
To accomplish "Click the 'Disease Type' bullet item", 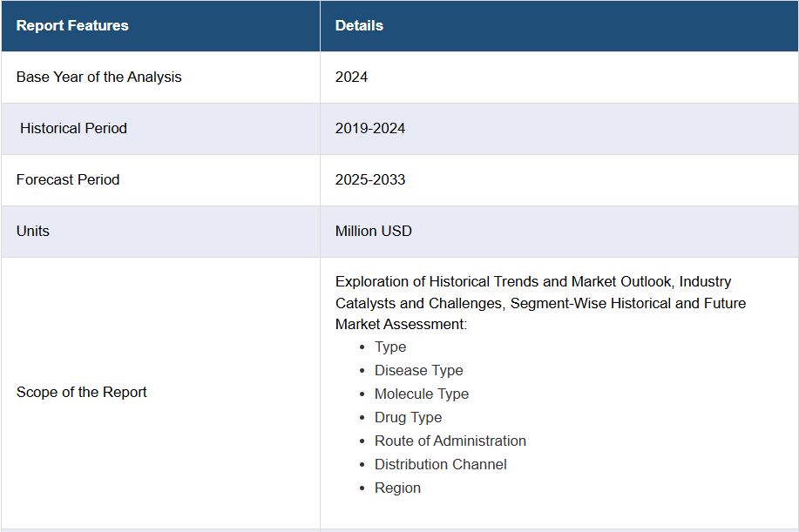I will coord(419,371).
